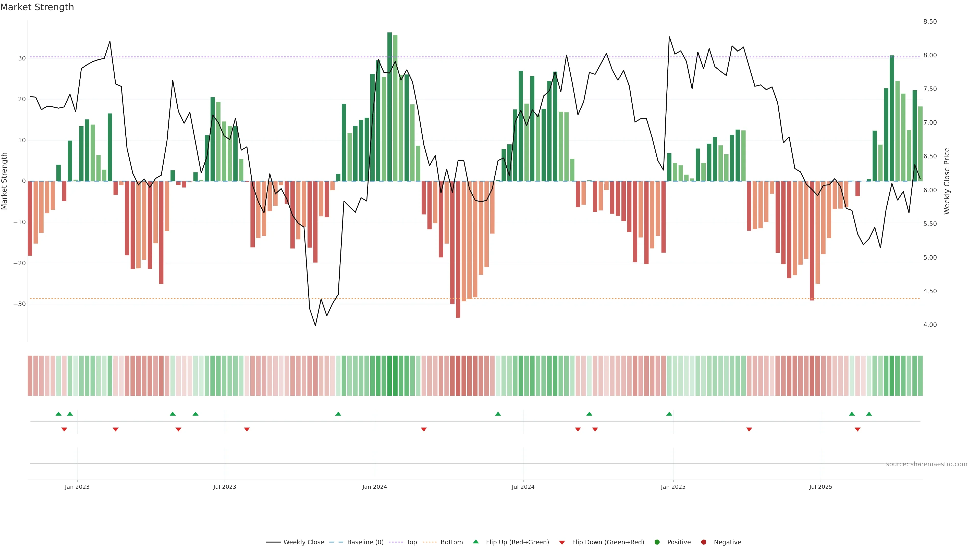The height and width of the screenshot is (551, 980).
Task: Click the Market Strength chart title
Action: (37, 7)
